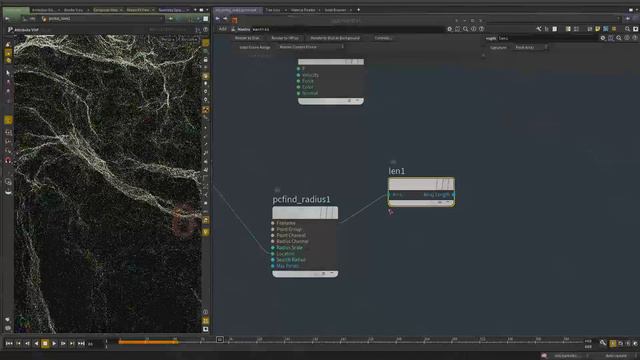Click Render to MPlay button

click(285, 38)
